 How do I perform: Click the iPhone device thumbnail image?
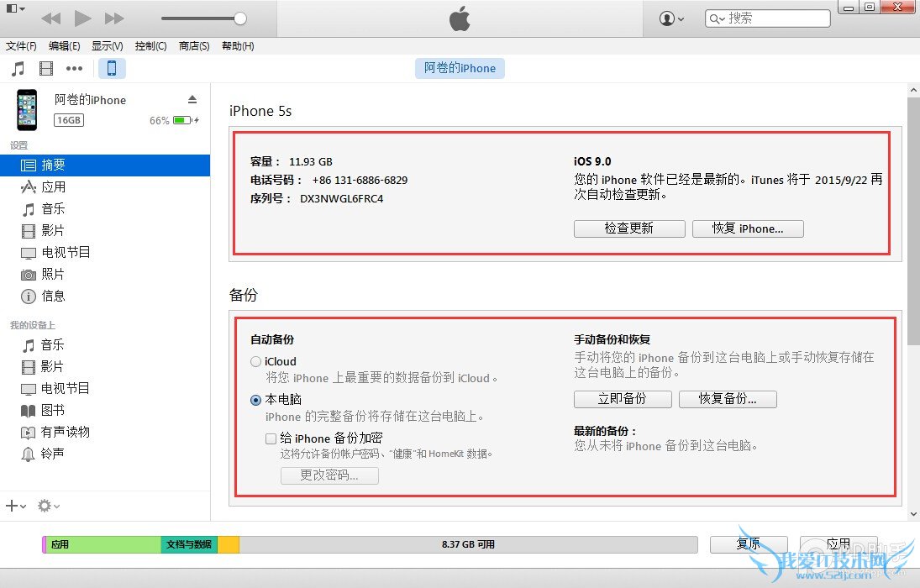click(27, 110)
